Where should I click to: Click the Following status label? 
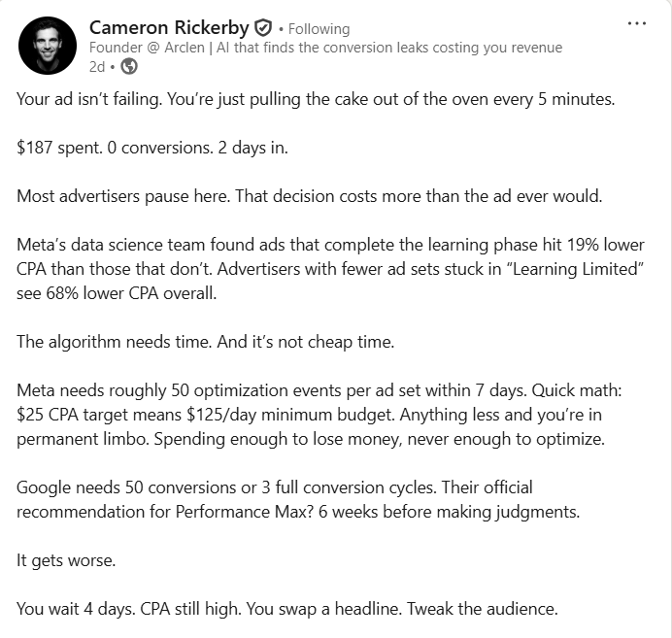point(319,29)
